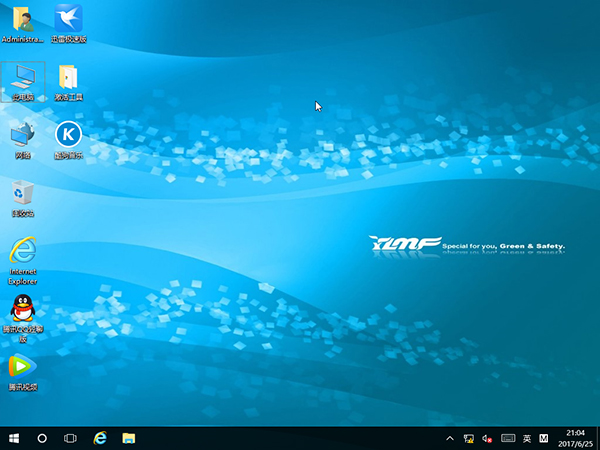The width and height of the screenshot is (600, 450).
Task: Open Cortana search circle in taskbar
Action: (42, 438)
